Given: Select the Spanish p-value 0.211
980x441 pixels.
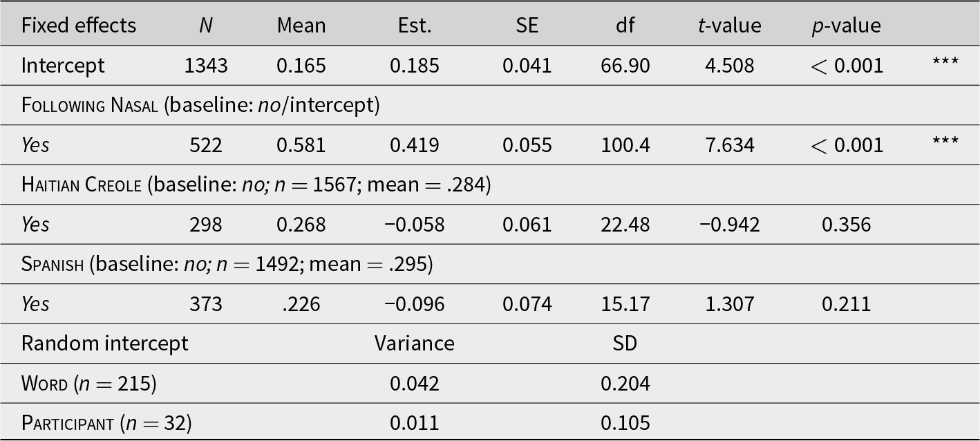Looking at the screenshot, I should tap(846, 304).
